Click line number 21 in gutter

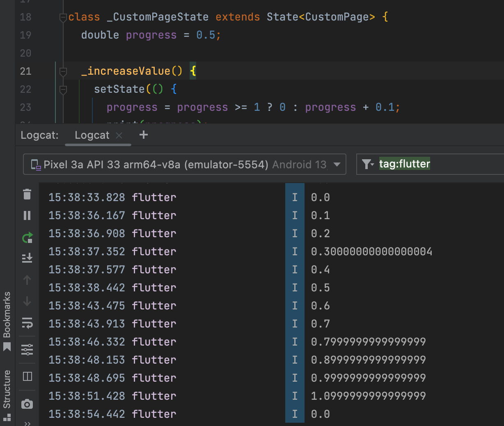tap(25, 71)
